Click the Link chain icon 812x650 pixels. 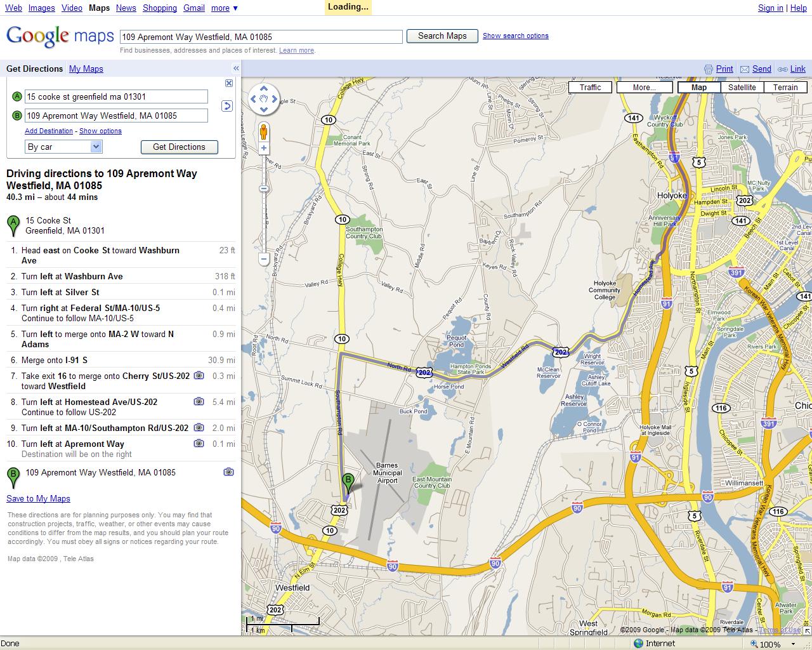[x=783, y=69]
